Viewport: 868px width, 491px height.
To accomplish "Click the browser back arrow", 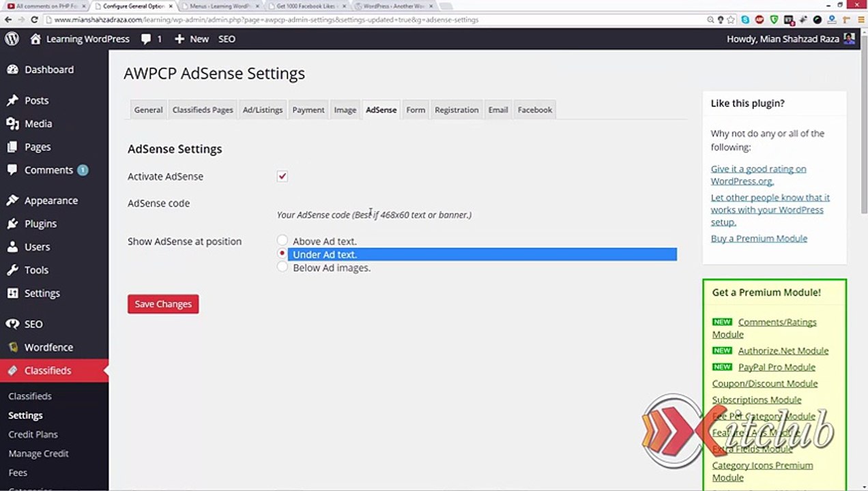I will (8, 20).
